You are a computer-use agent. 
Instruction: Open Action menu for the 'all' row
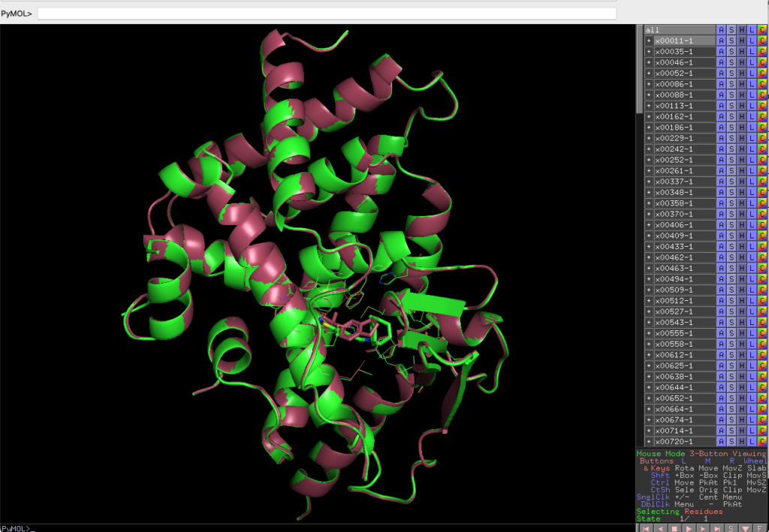pyautogui.click(x=721, y=30)
